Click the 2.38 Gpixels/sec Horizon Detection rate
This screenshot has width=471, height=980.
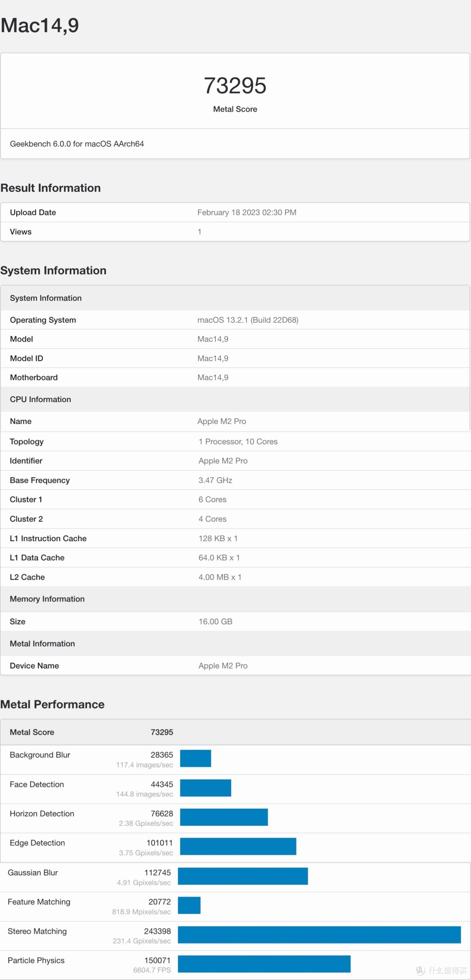146,823
